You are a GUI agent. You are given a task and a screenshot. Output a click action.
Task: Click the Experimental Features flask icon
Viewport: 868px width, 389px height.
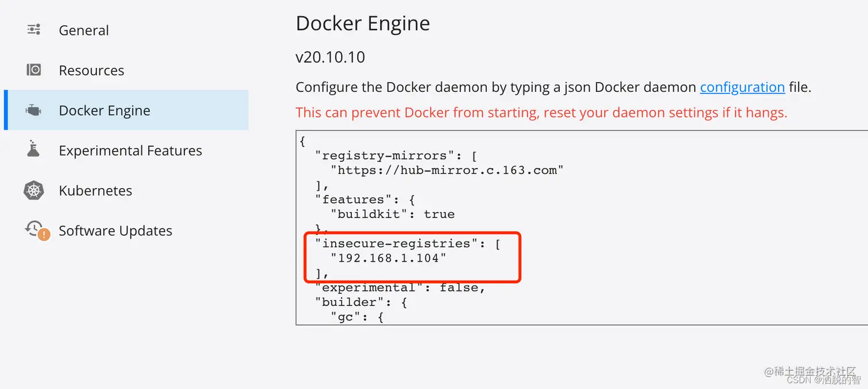coord(34,149)
